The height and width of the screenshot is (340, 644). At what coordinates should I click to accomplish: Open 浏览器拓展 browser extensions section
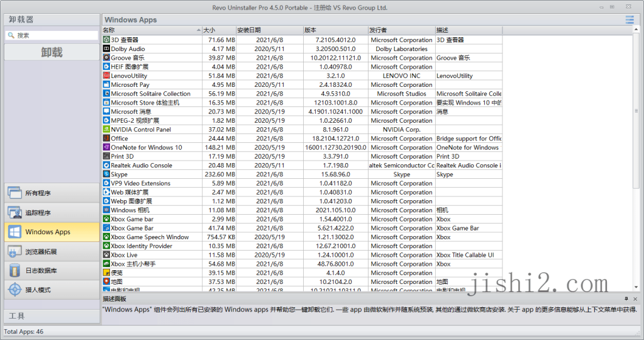point(52,252)
